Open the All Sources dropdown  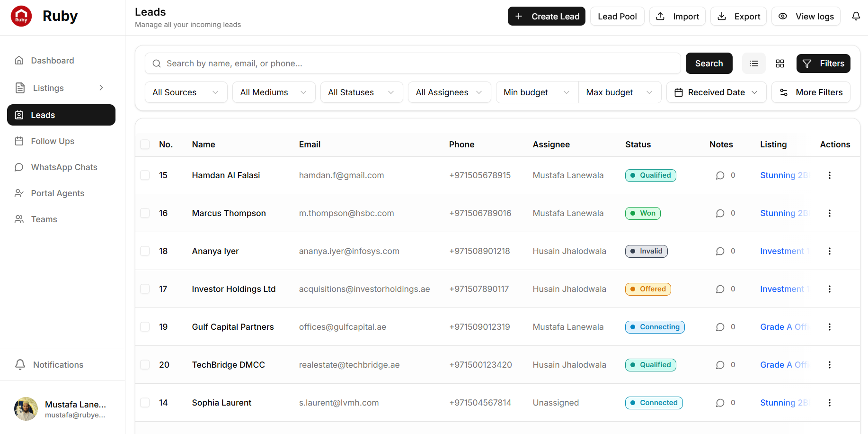[186, 92]
